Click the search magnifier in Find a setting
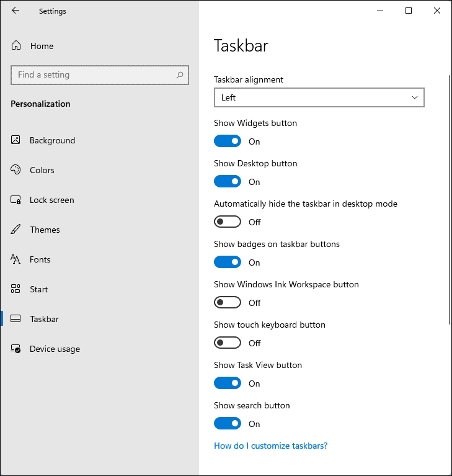 [180, 74]
